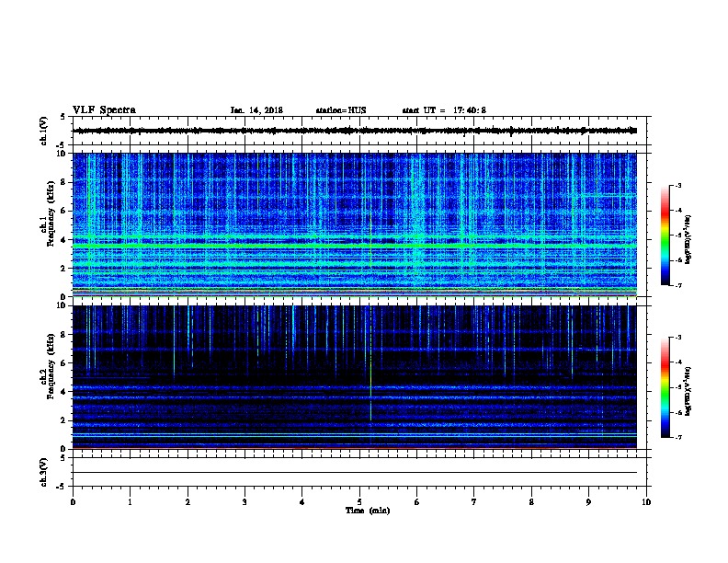Click the "ch.3(V)" waveform axis label
This screenshot has width=728, height=563.
[x=43, y=472]
